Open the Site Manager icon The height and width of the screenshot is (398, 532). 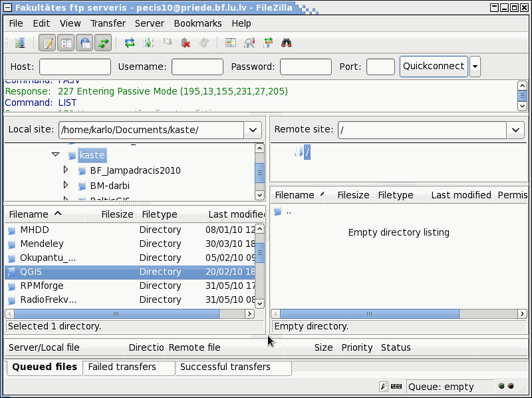click(21, 43)
